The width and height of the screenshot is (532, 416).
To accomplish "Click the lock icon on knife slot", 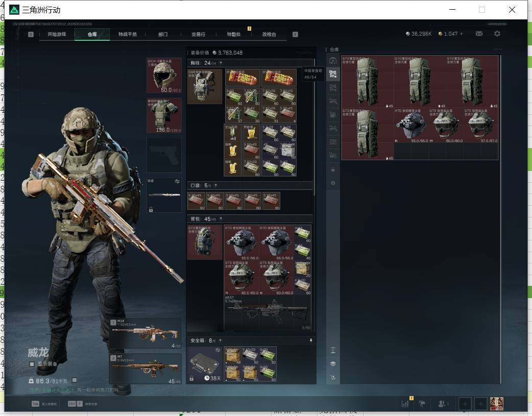I will 151,209.
